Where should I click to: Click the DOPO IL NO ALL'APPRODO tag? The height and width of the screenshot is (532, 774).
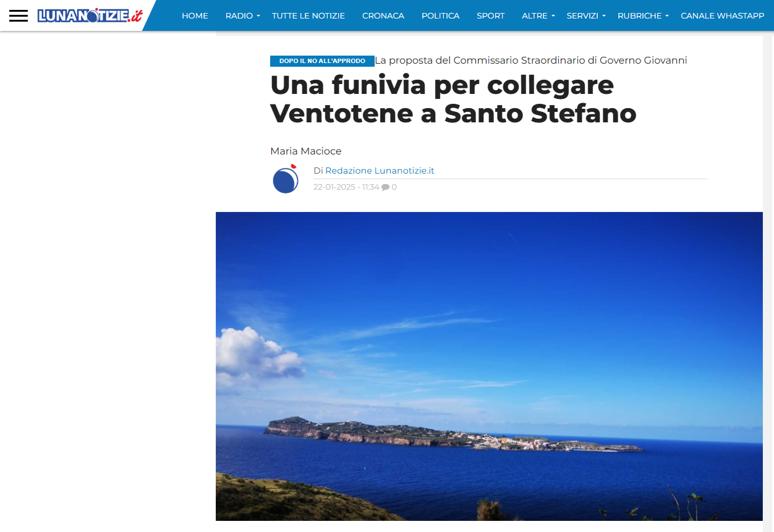coord(322,61)
